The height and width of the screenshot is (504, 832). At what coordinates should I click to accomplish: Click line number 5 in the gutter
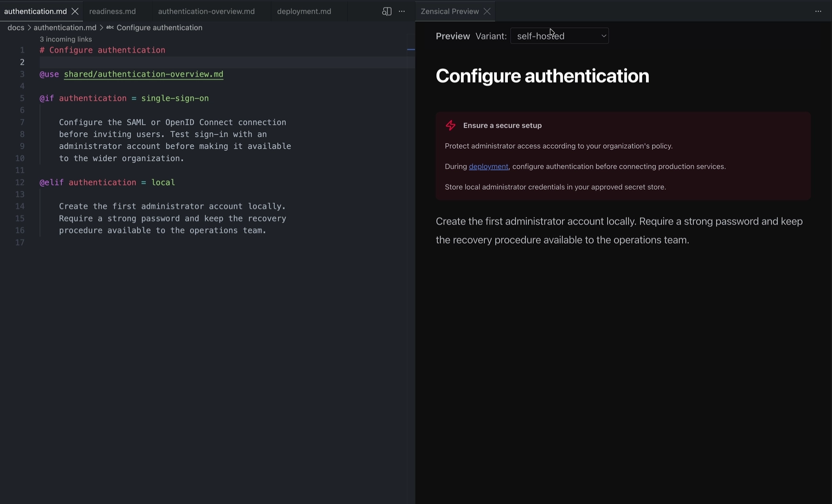point(22,98)
